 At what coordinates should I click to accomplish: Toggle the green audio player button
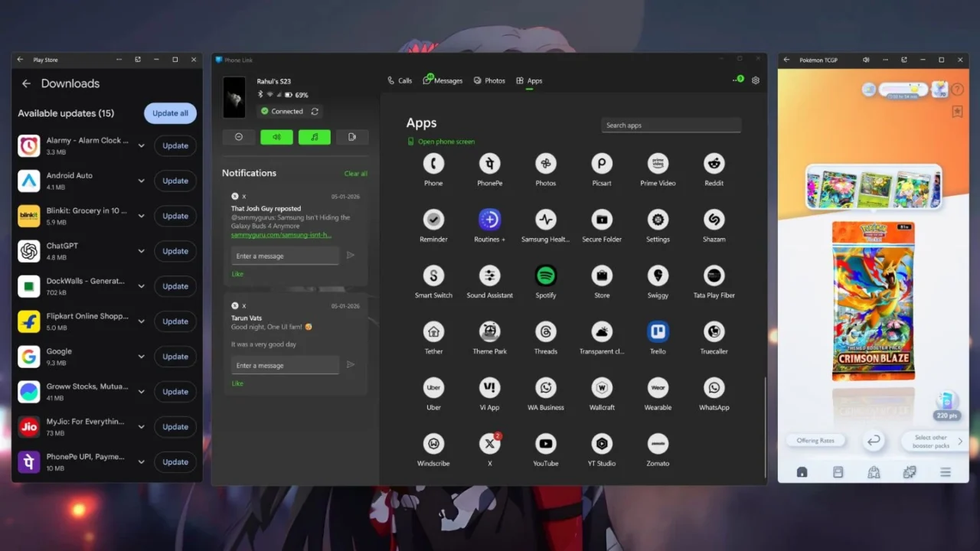click(x=314, y=137)
